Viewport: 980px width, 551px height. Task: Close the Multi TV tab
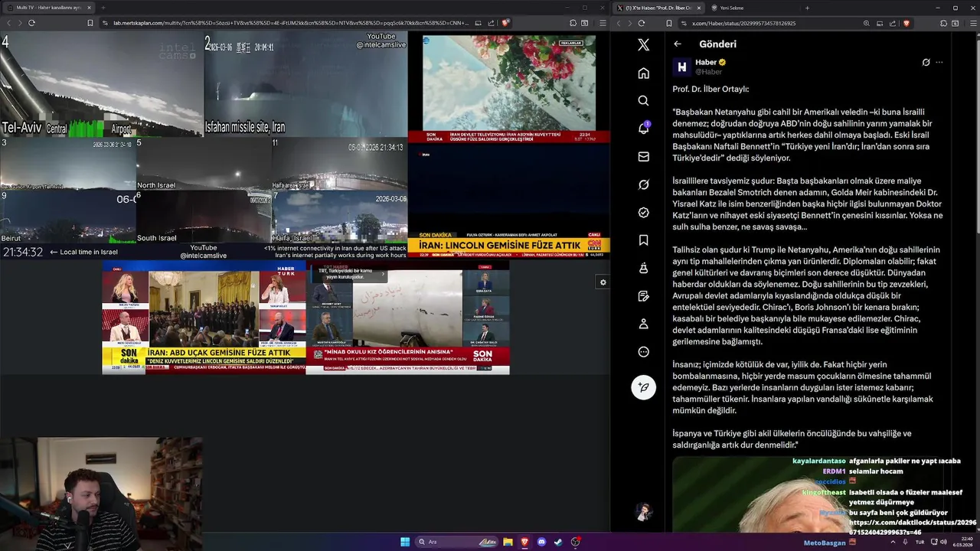(89, 8)
